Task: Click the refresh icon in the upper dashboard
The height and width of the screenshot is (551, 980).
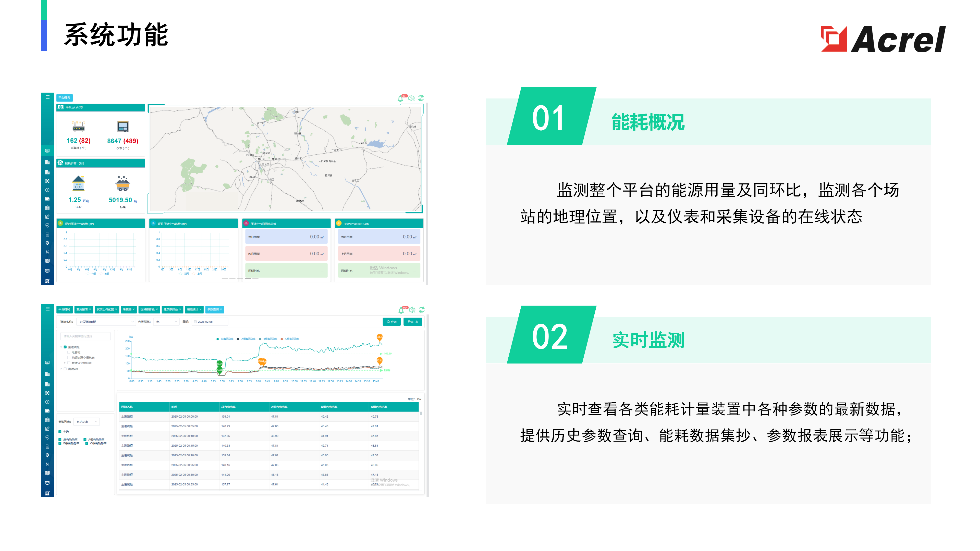Action: pyautogui.click(x=421, y=98)
